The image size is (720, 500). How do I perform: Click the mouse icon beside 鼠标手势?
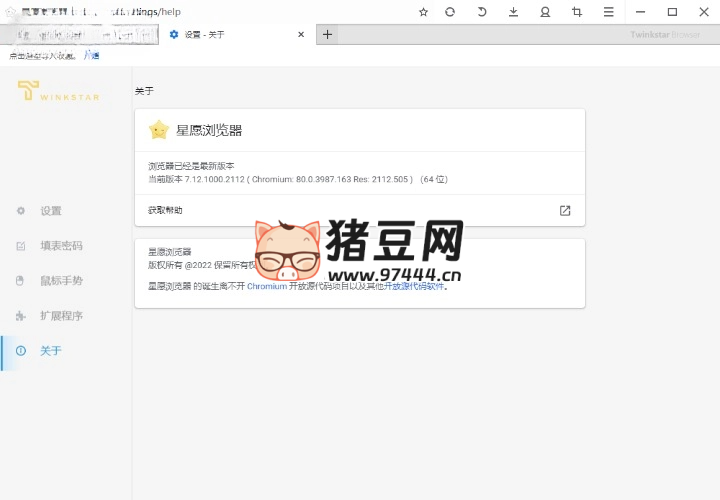(x=20, y=281)
